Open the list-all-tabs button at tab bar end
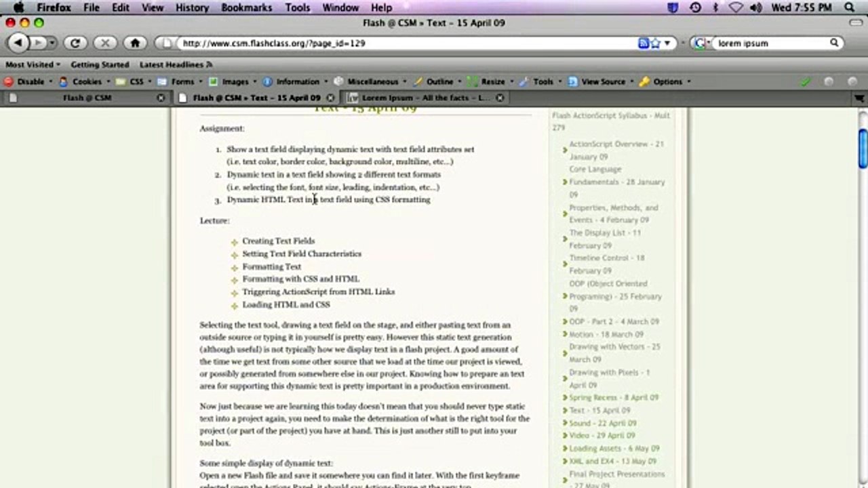The height and width of the screenshot is (488, 868). coord(861,98)
